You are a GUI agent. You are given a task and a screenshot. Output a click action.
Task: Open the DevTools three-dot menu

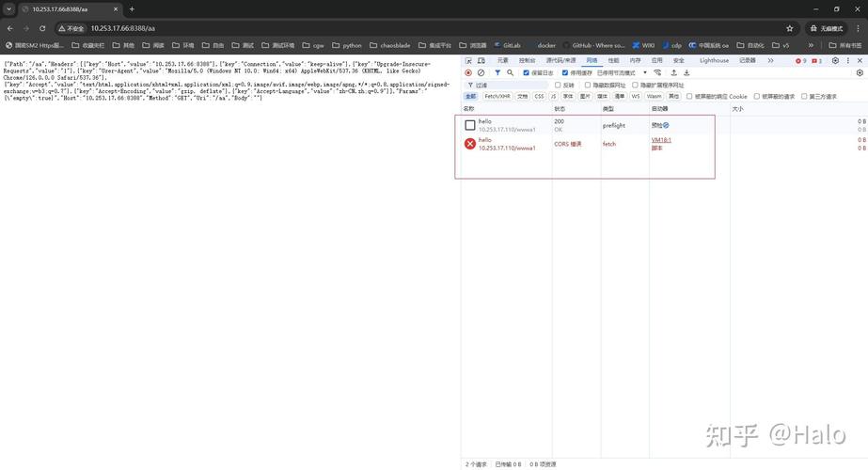pos(847,60)
